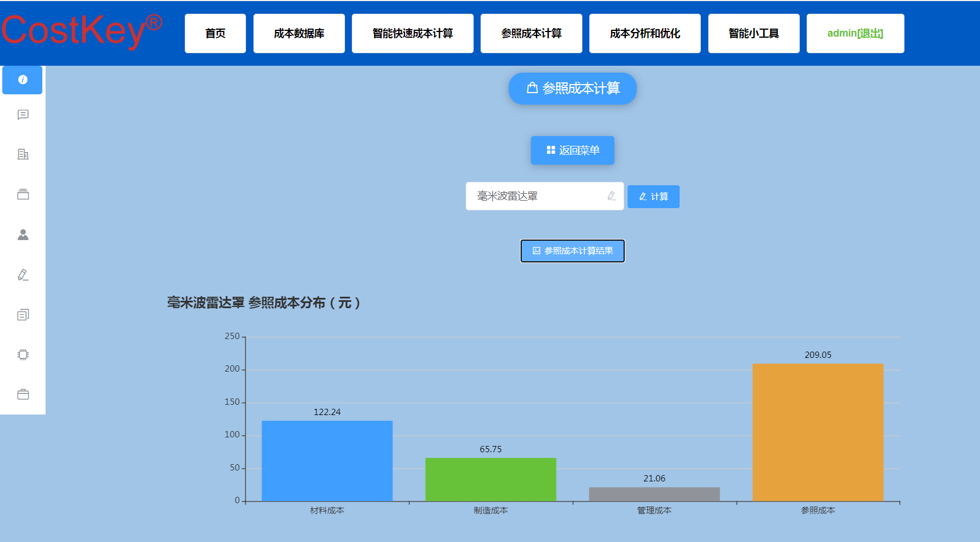
Task: Click the 65.75 value label
Action: click(x=491, y=449)
